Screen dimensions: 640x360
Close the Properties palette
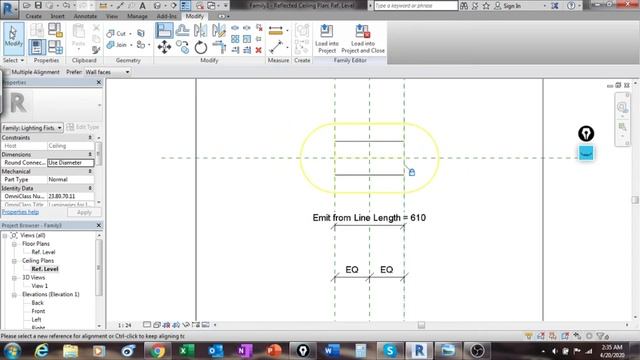99,82
